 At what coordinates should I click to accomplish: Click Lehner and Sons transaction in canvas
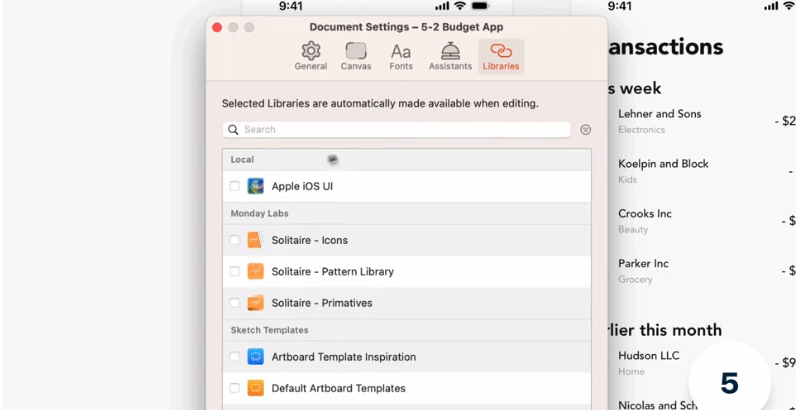[x=660, y=114]
